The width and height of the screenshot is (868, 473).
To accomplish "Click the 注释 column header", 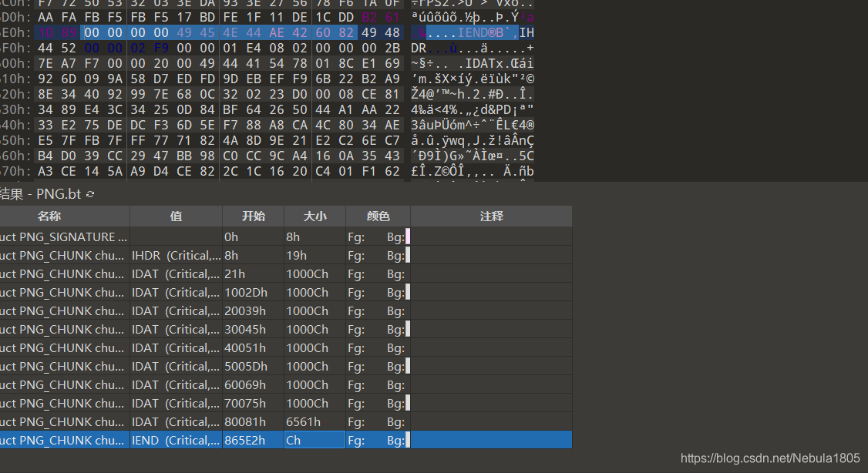I will [492, 216].
